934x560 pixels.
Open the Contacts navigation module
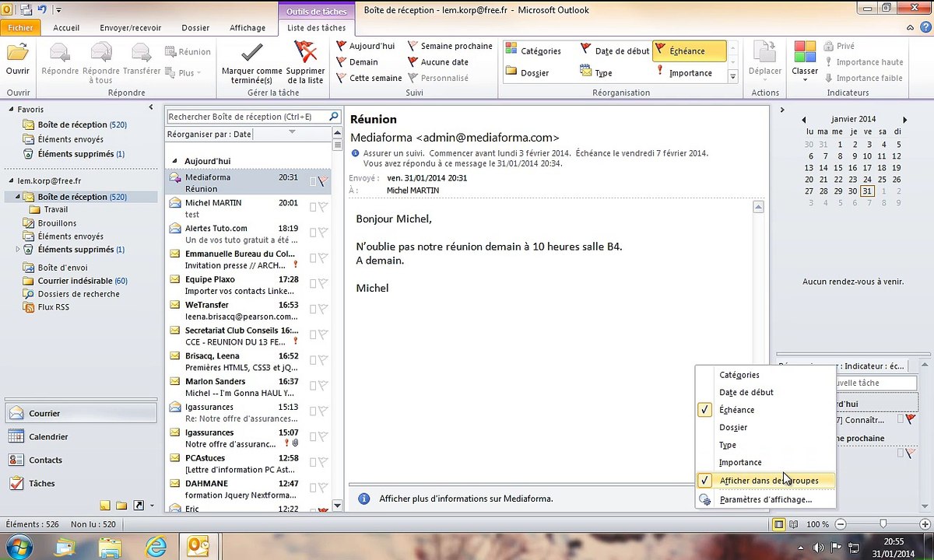pos(82,460)
